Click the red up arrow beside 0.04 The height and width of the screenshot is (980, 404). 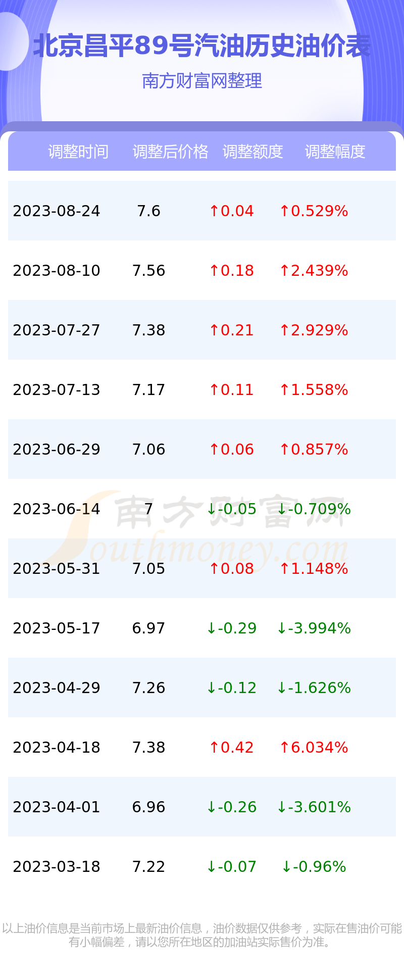pyautogui.click(x=214, y=211)
